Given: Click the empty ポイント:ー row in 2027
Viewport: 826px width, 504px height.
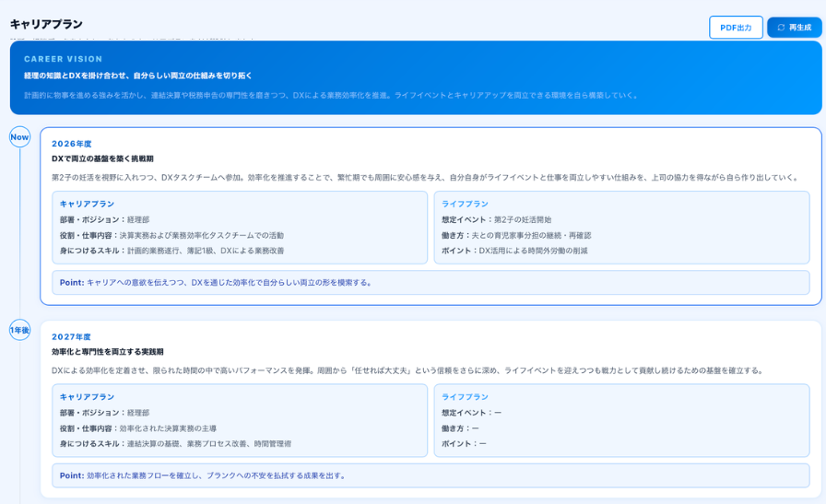Looking at the screenshot, I should click(464, 444).
